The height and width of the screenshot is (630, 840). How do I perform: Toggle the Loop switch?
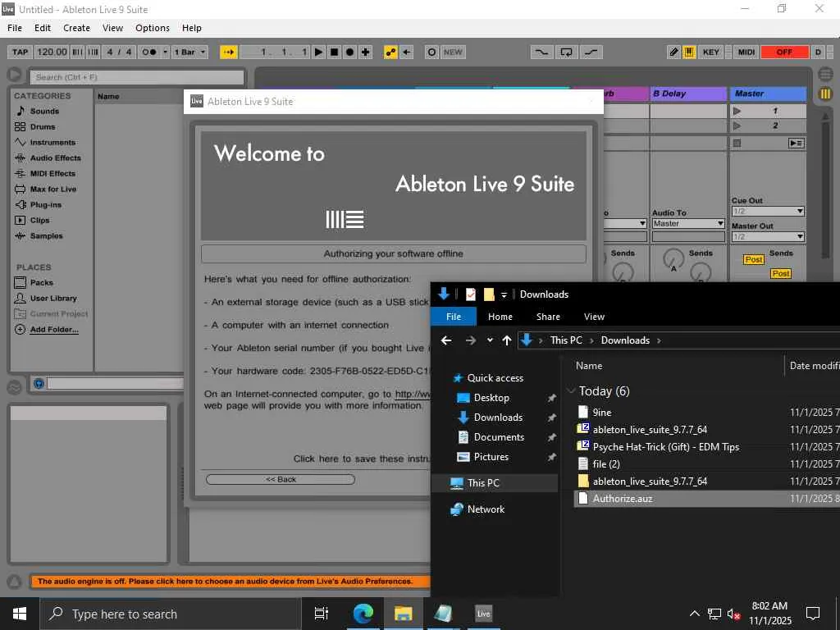(x=566, y=52)
